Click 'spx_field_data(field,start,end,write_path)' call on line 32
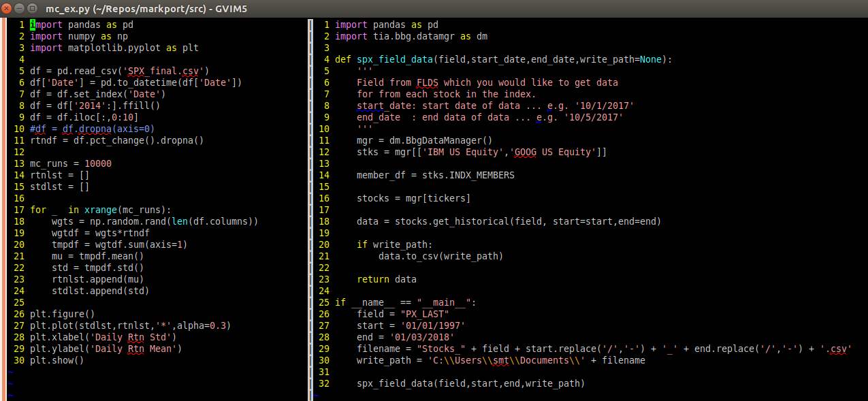This screenshot has height=401, width=868. click(471, 383)
